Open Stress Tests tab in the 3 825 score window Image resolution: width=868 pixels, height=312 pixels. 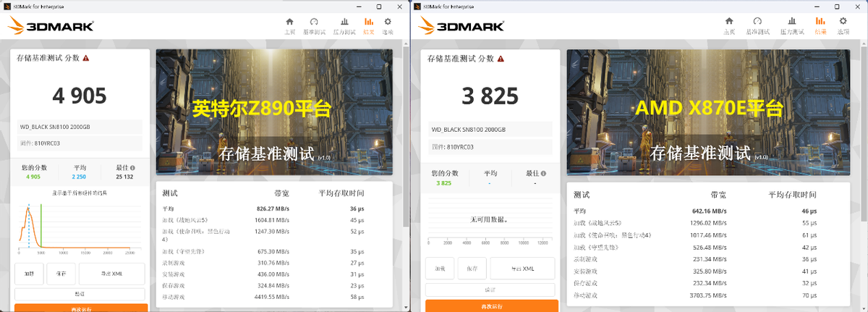coord(792,26)
